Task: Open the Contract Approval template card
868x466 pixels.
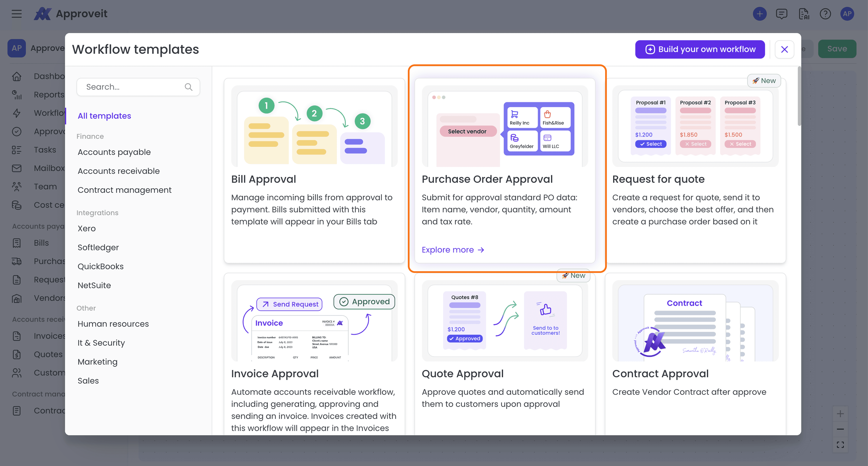Action: click(695, 354)
